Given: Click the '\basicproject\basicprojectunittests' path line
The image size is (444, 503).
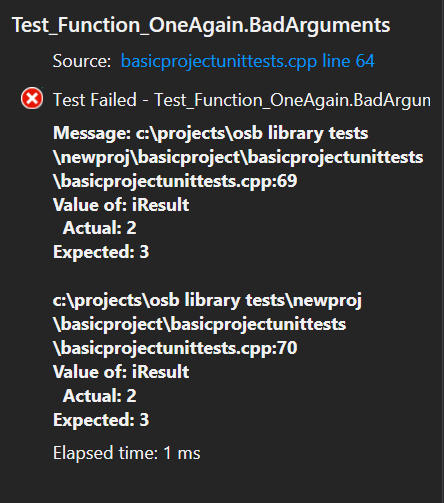Looking at the screenshot, I should [199, 324].
